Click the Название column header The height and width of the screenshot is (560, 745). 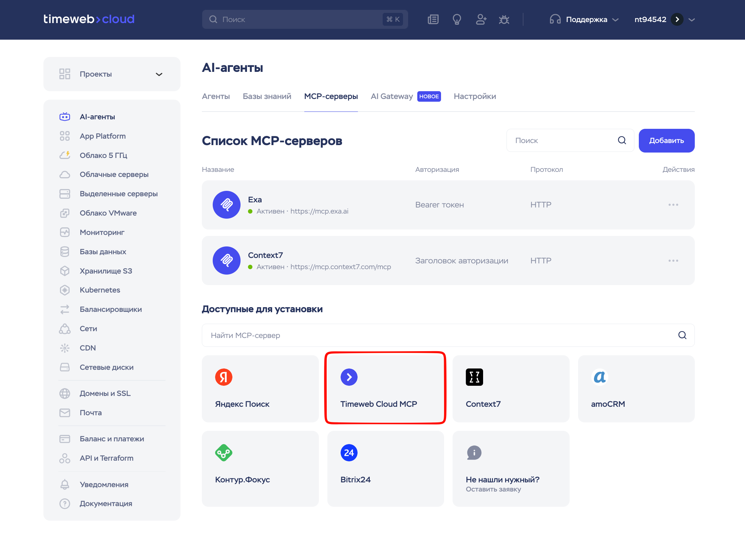coord(218,169)
